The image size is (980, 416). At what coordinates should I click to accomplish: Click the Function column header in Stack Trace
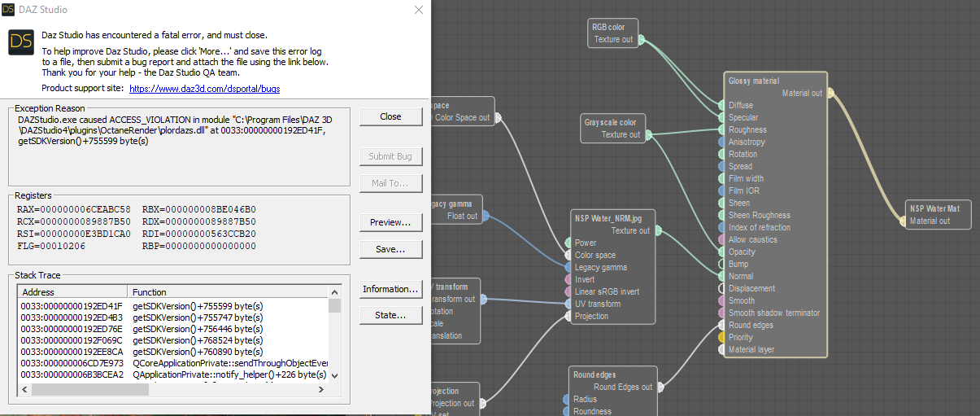coord(228,291)
